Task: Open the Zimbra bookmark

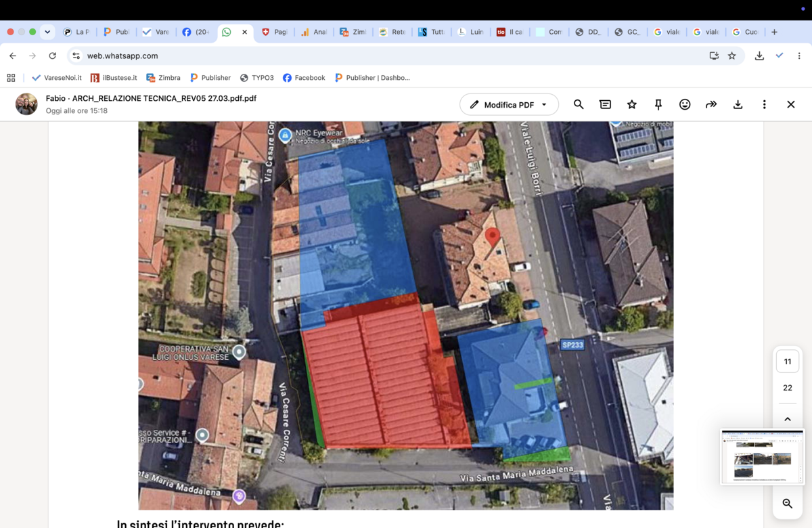Action: pyautogui.click(x=163, y=78)
